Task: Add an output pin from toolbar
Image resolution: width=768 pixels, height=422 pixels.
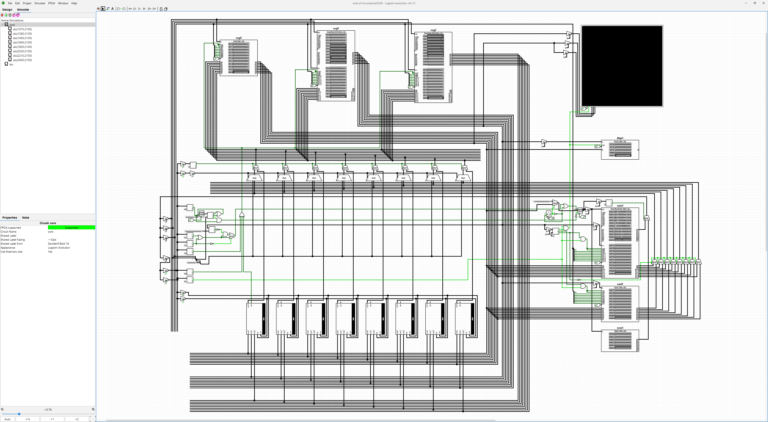Action: click(x=123, y=9)
